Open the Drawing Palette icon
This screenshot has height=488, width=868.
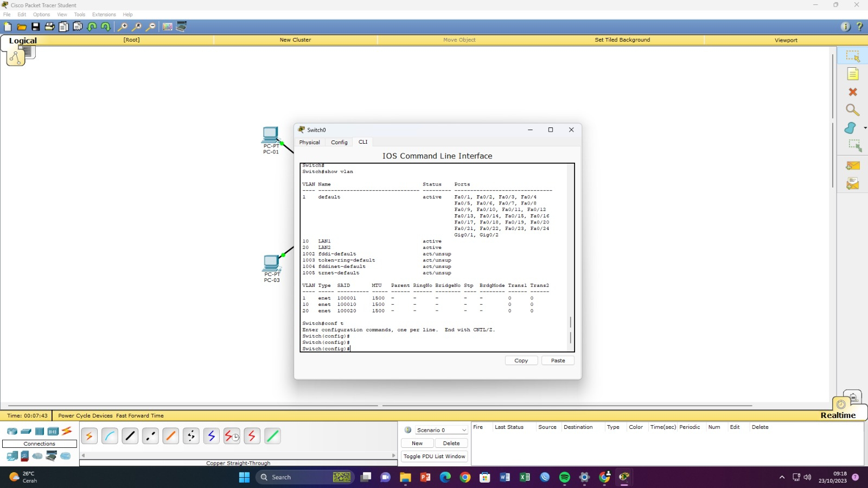tap(167, 27)
